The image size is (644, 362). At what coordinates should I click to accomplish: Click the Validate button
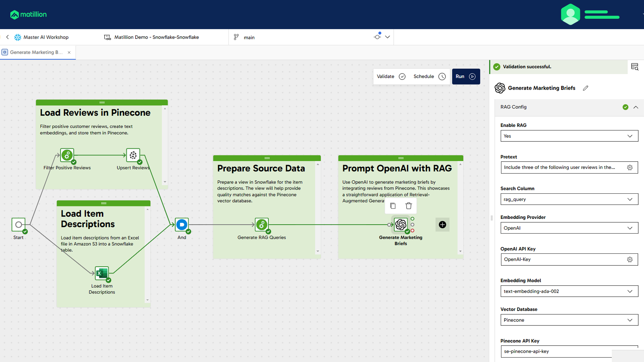tap(390, 76)
